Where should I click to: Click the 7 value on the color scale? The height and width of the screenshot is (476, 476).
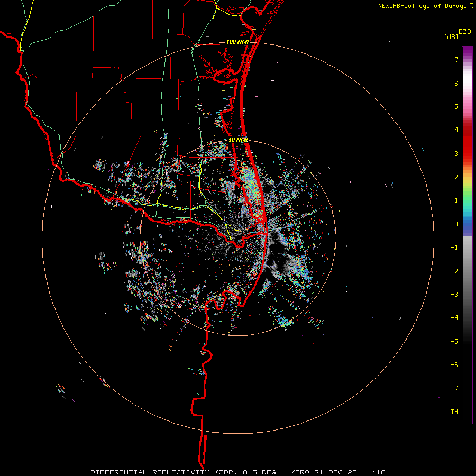[456, 59]
